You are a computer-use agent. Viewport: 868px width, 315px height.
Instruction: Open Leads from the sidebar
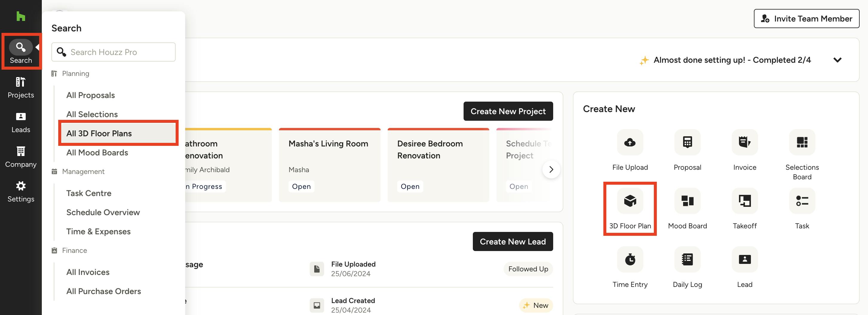tap(21, 122)
